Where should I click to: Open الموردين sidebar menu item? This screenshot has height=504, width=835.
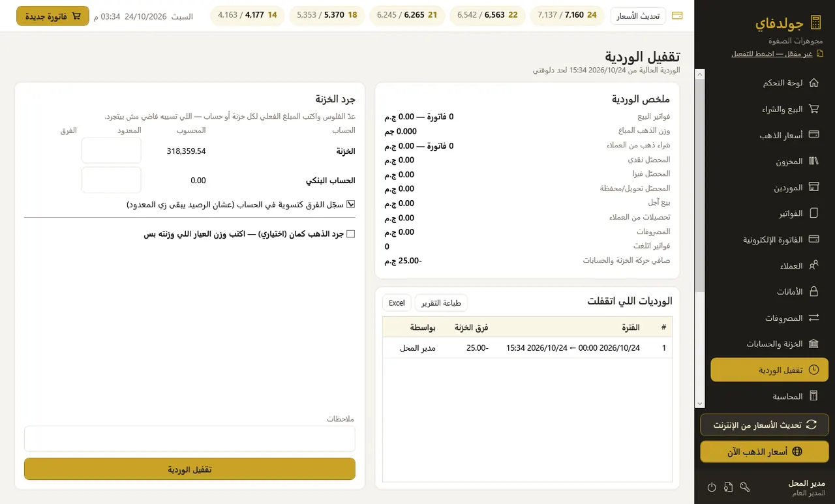tap(769, 187)
